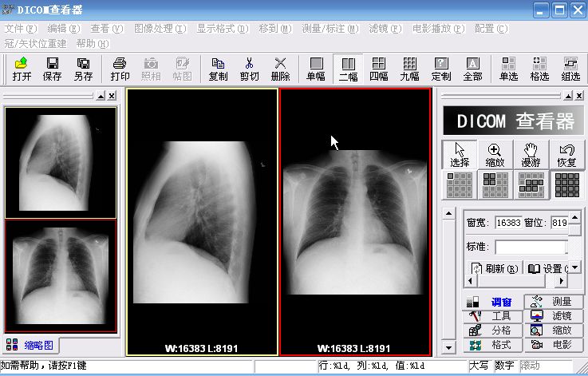Open the 图像处理(I) menu
The height and width of the screenshot is (376, 588).
[160, 28]
